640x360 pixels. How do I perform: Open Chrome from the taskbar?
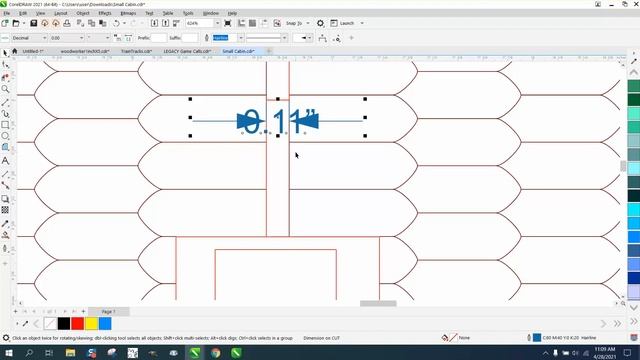click(216, 353)
